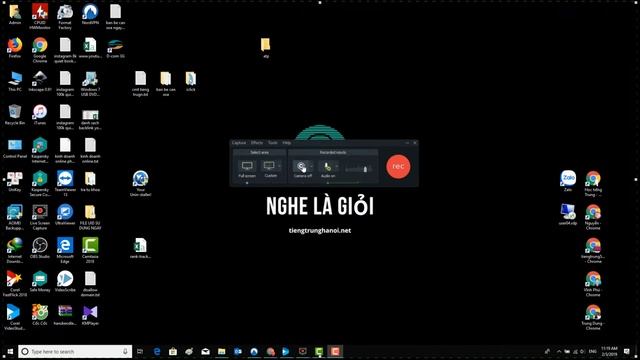Switch to the Camtasia taskbar button
Screen dimensions: 640x360
319,351
